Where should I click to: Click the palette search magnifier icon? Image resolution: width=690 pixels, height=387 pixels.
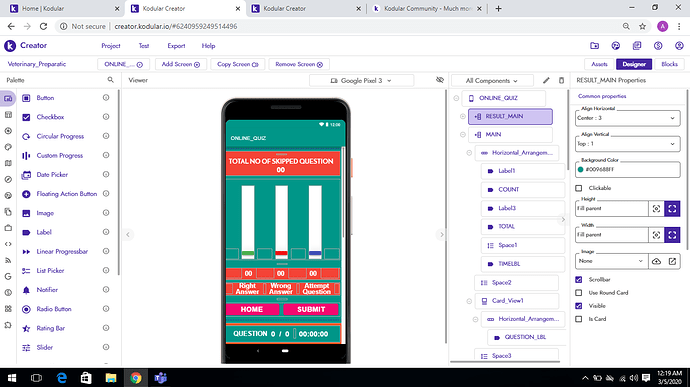pyautogui.click(x=110, y=80)
